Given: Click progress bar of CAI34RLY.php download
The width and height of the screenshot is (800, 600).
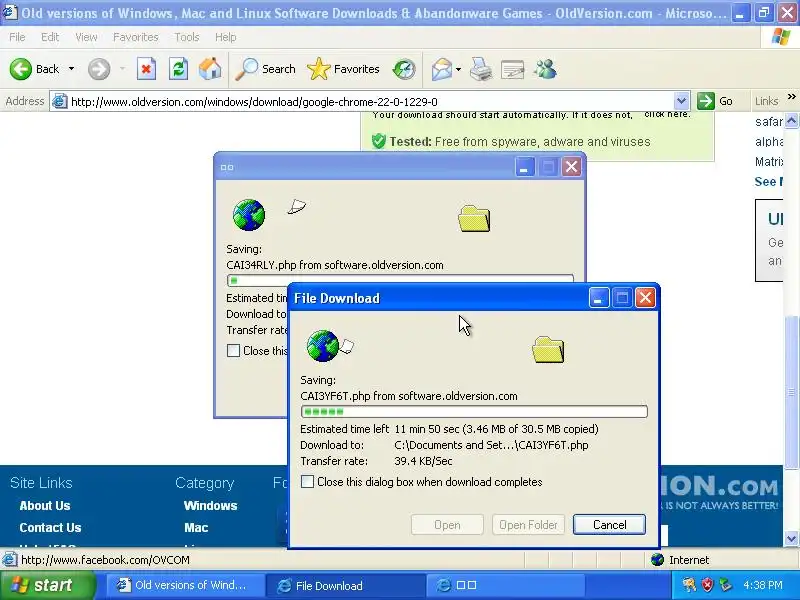Looking at the screenshot, I should (400, 280).
